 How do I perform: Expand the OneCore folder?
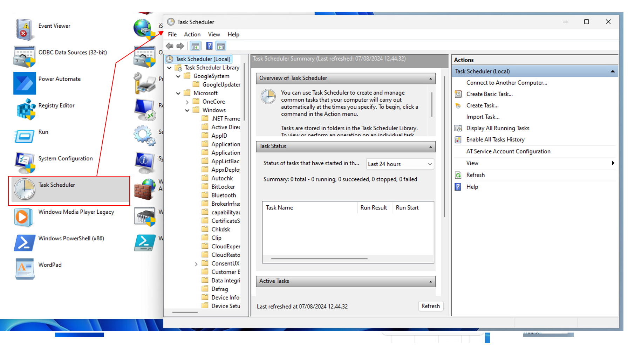[x=187, y=102]
